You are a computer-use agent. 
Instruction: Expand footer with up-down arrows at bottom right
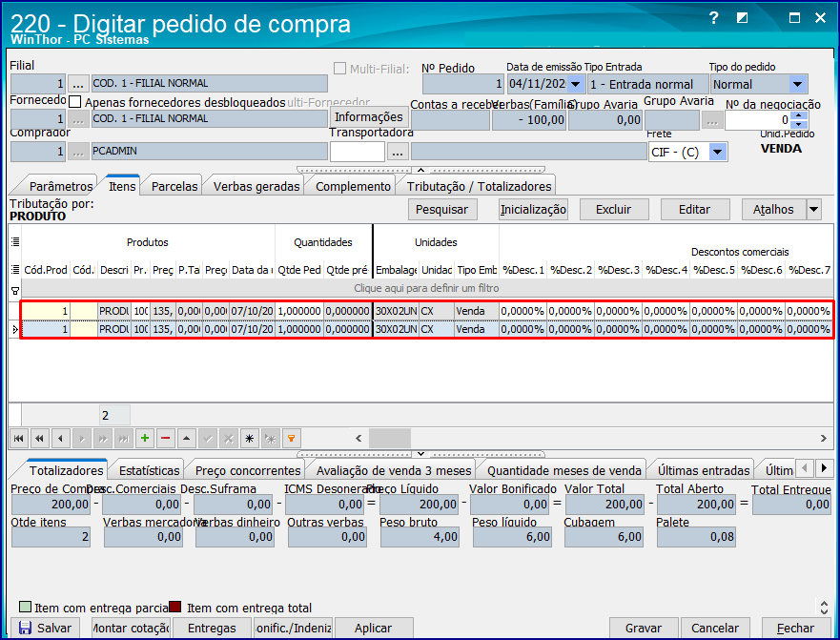point(824,608)
